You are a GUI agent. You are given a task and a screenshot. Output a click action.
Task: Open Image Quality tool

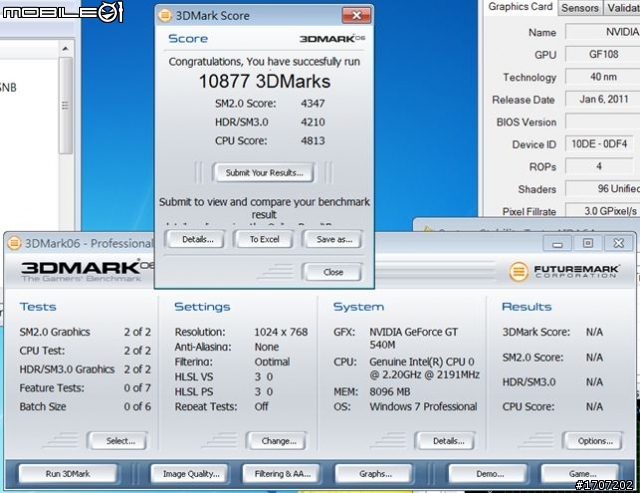pyautogui.click(x=190, y=474)
